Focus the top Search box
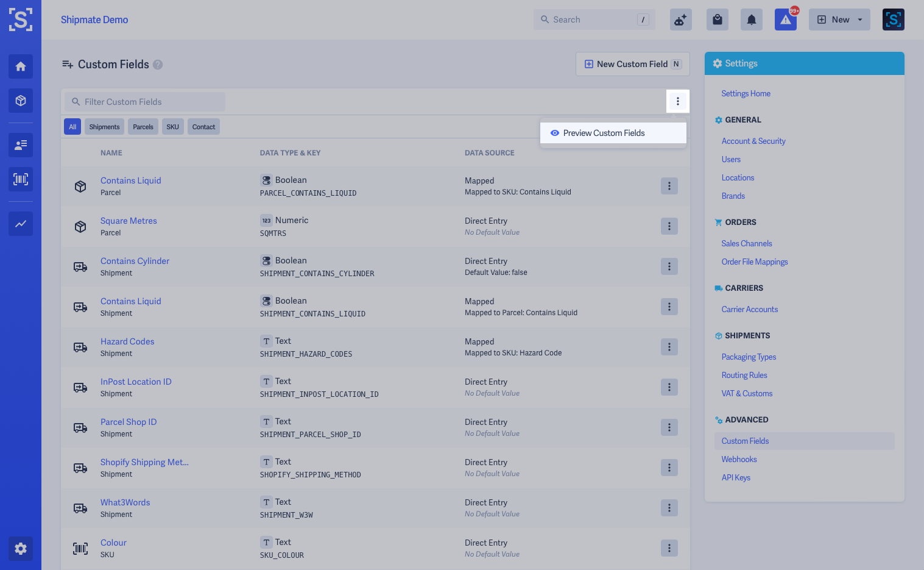924x570 pixels. coord(594,20)
